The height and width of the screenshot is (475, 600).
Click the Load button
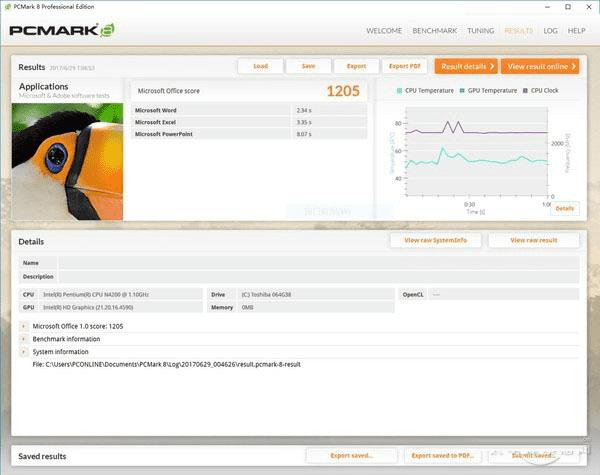pos(261,66)
